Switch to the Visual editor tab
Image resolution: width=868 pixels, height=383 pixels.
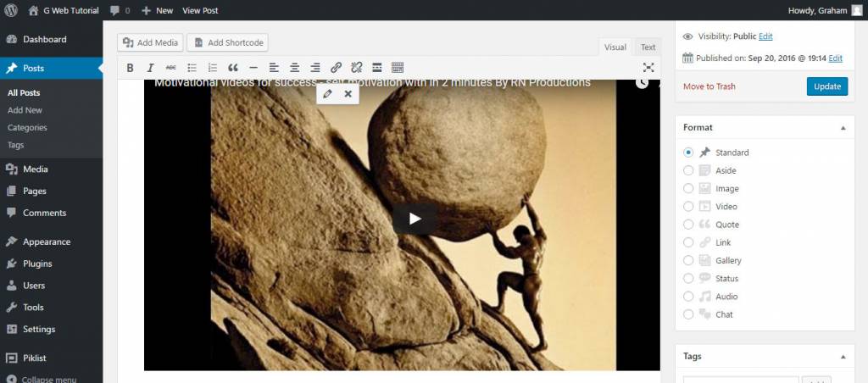(x=615, y=47)
